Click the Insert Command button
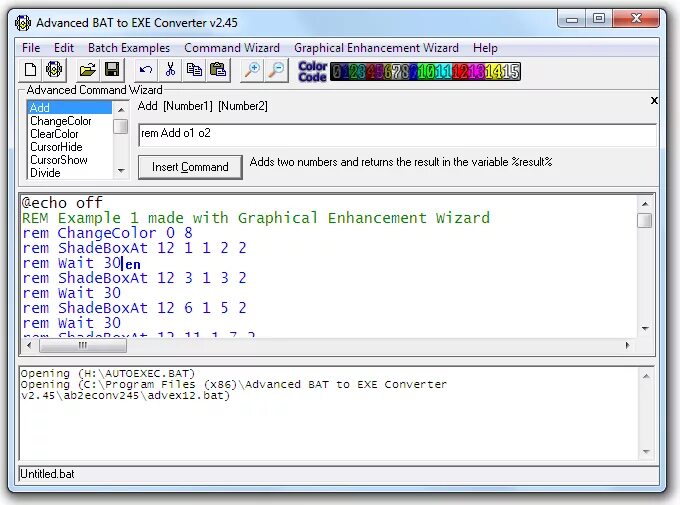Image resolution: width=680 pixels, height=505 pixels. click(190, 167)
